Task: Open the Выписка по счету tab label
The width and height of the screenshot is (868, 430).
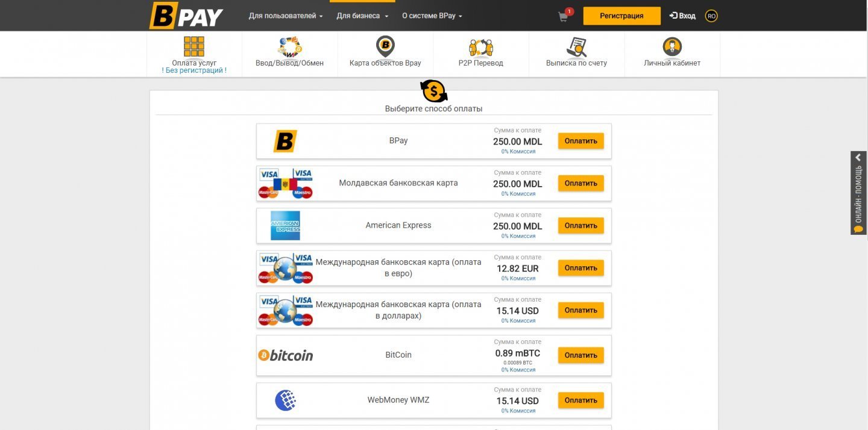Action: pos(576,63)
